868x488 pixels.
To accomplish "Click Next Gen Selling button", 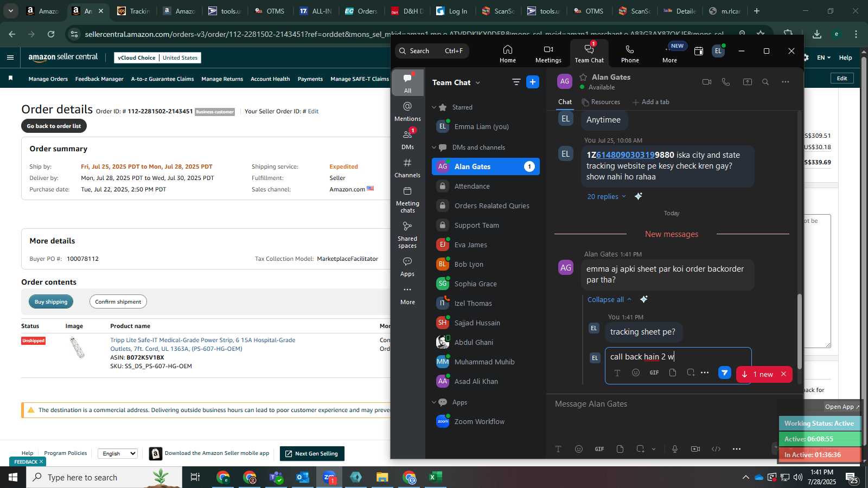I will [x=312, y=453].
